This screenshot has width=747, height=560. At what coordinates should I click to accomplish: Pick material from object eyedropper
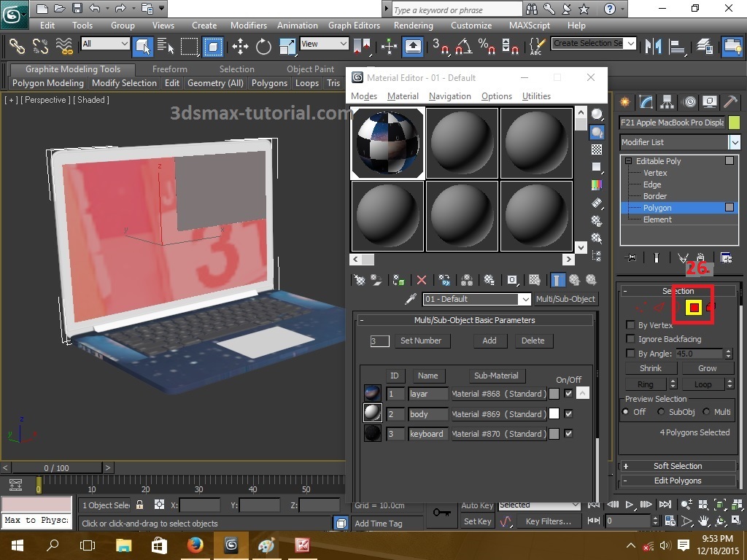click(x=411, y=299)
